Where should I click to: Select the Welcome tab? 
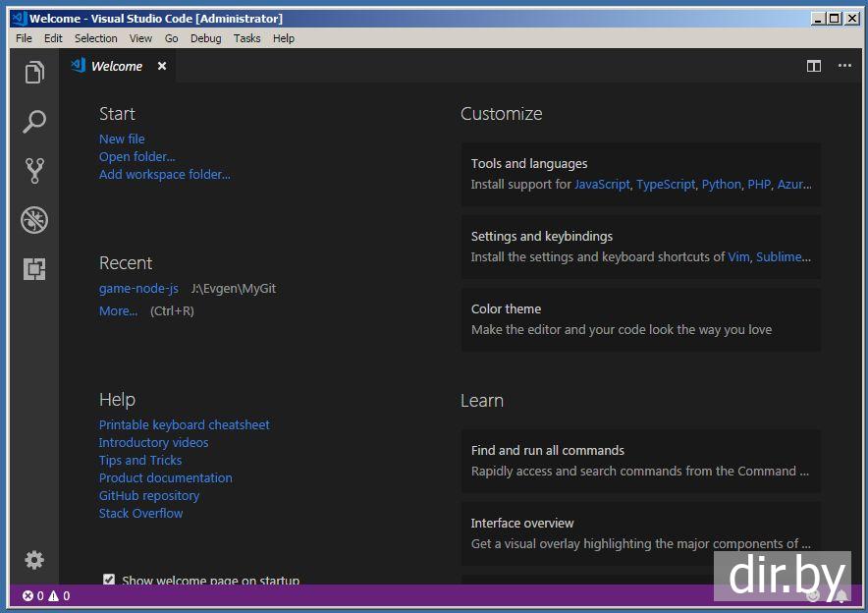[116, 66]
